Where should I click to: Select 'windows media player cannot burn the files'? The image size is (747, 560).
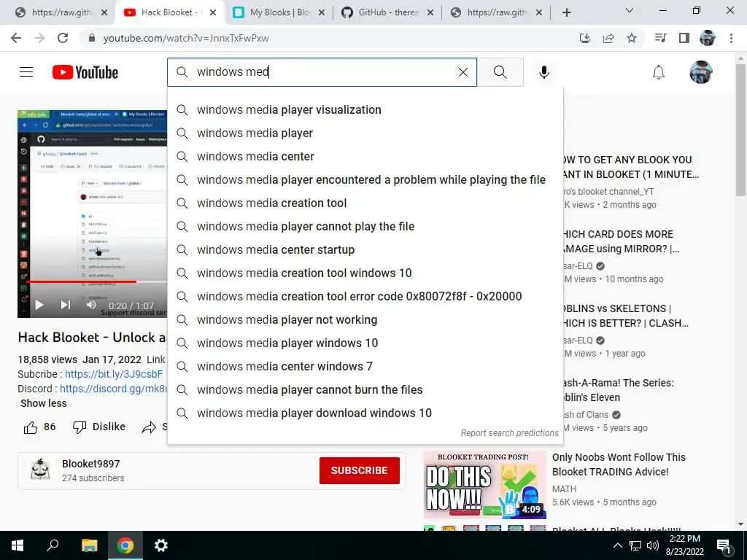coord(365,390)
